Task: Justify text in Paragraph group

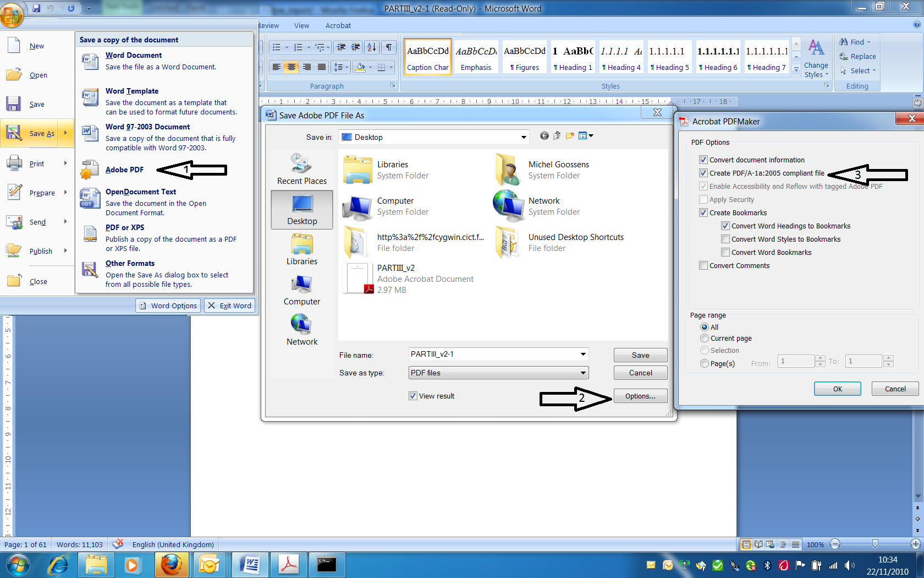Action: click(x=322, y=67)
